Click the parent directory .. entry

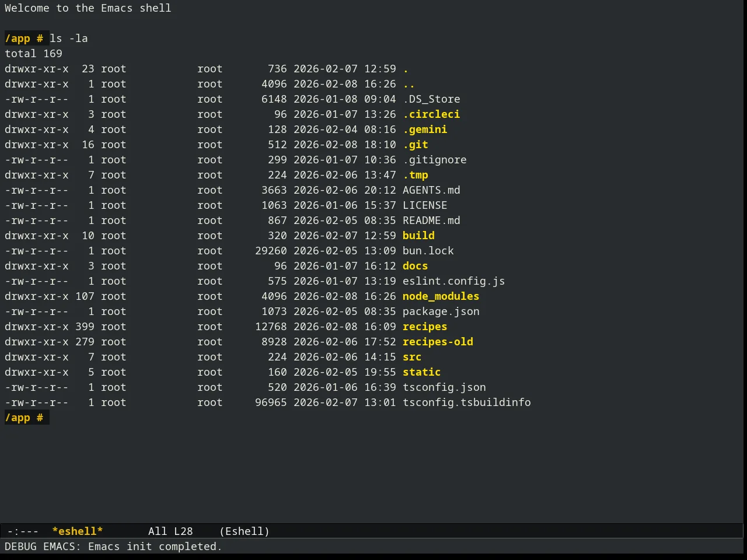409,84
